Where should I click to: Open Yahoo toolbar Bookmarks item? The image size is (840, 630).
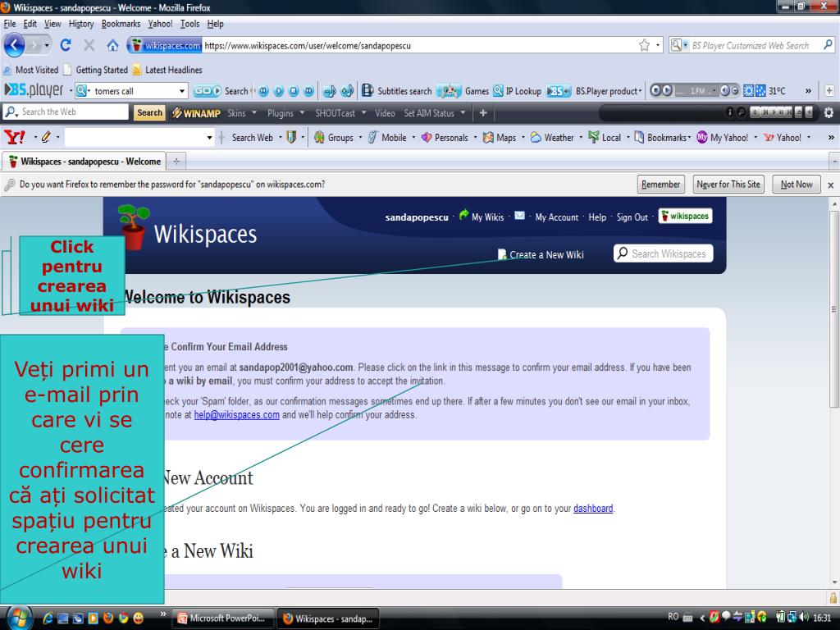660,138
